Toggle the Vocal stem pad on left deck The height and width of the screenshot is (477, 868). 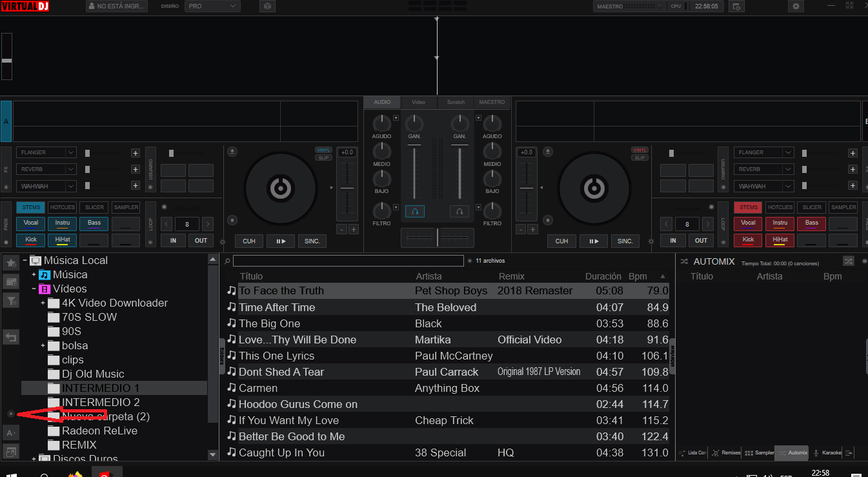point(31,224)
